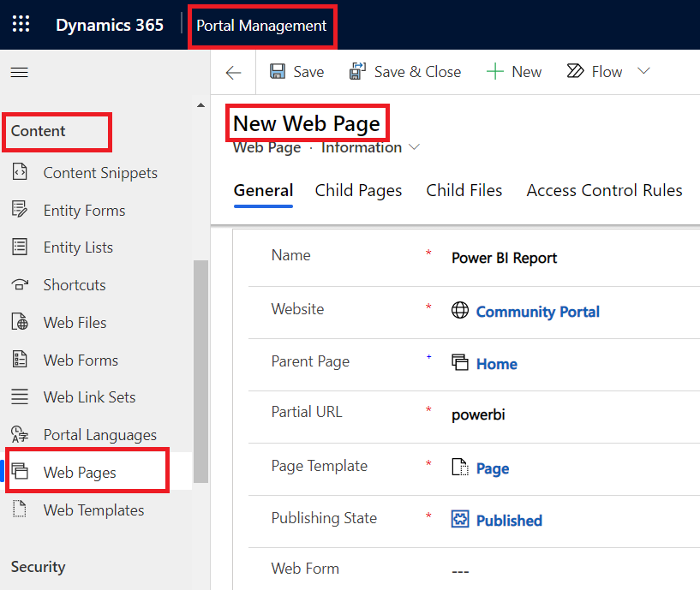Click the Content section header

[38, 131]
